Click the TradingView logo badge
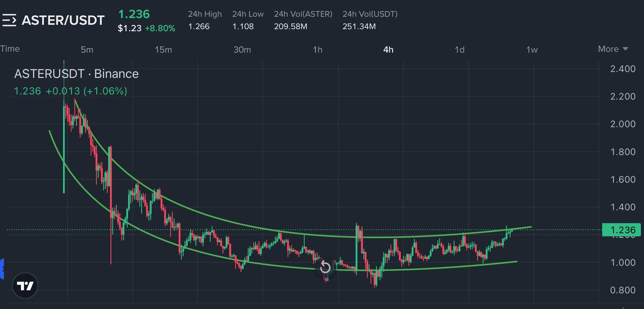The height and width of the screenshot is (309, 644). click(x=25, y=286)
